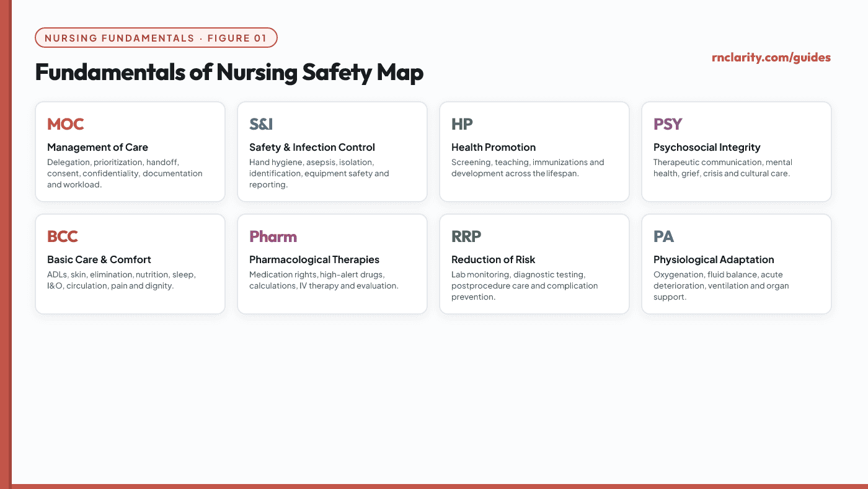Click the RRP abbreviation
The width and height of the screenshot is (868, 489).
click(466, 236)
